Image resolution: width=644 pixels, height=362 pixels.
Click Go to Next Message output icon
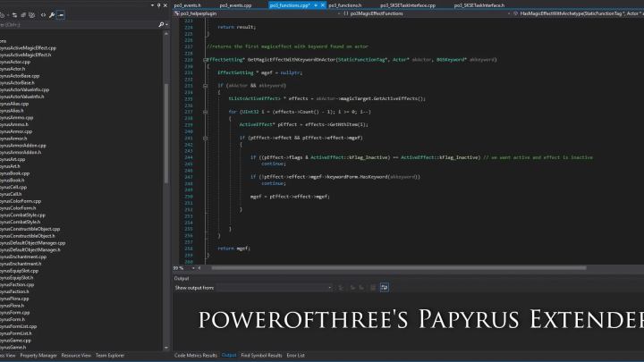coord(361,288)
